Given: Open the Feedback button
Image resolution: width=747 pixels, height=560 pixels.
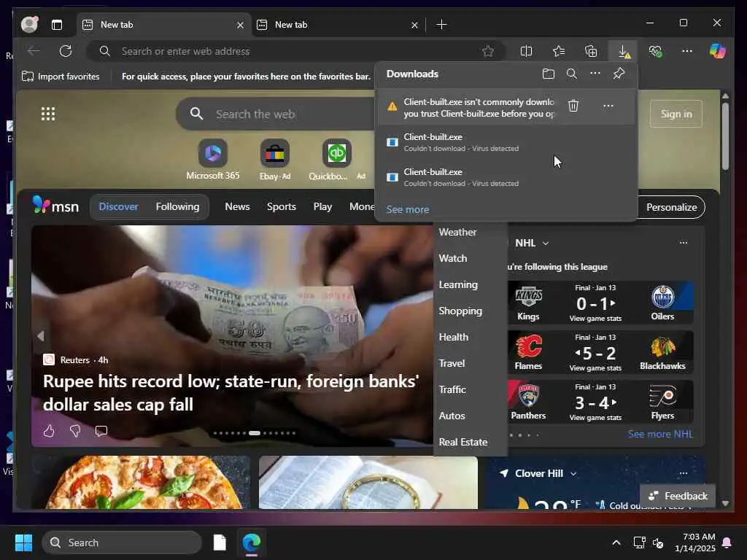Looking at the screenshot, I should tap(678, 496).
